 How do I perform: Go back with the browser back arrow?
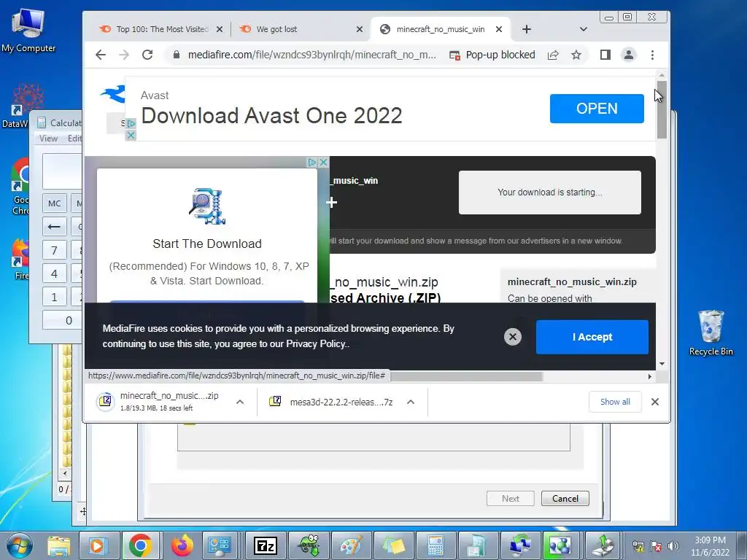(x=101, y=55)
